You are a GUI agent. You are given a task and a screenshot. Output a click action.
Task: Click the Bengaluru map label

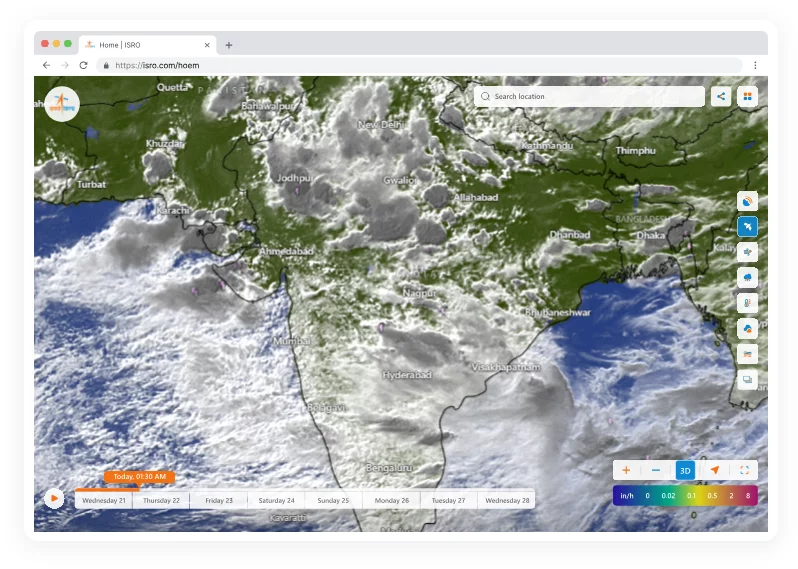(x=389, y=468)
